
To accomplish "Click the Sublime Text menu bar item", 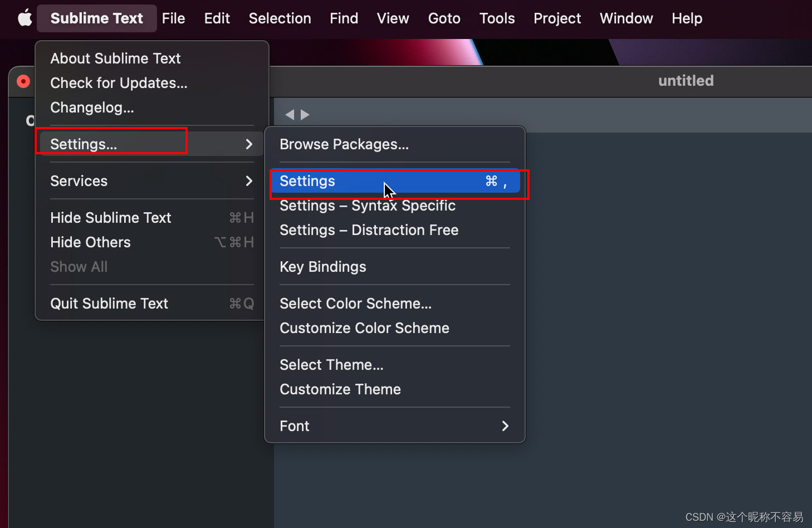I will point(97,18).
